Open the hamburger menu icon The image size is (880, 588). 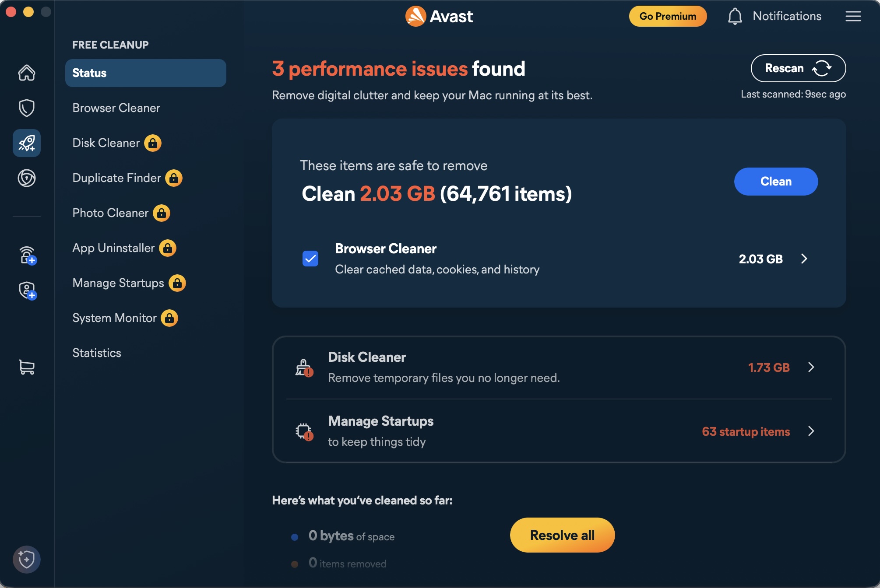pyautogui.click(x=853, y=16)
